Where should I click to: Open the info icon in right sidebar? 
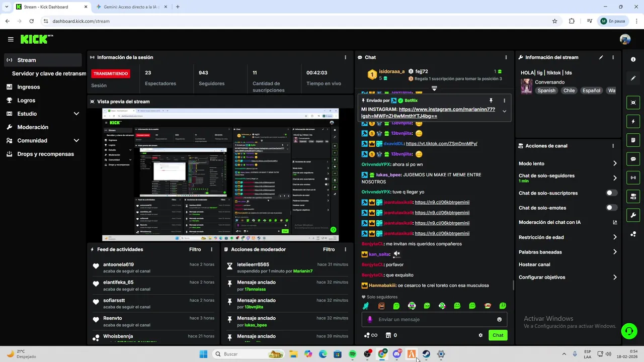click(x=633, y=59)
